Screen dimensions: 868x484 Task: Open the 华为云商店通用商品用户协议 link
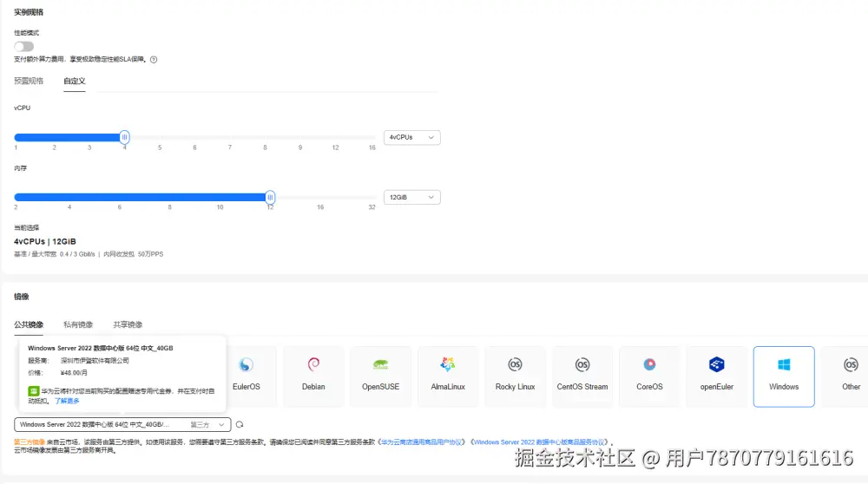(x=421, y=442)
